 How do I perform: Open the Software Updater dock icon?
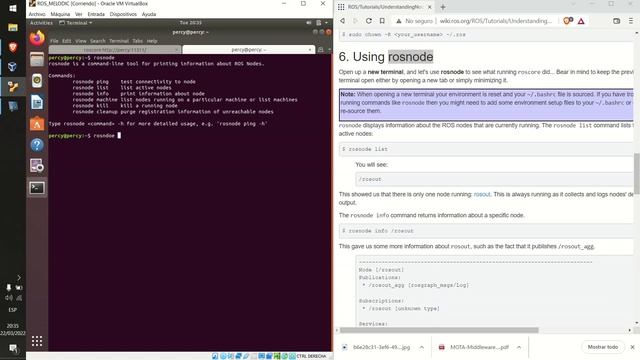tap(37, 166)
